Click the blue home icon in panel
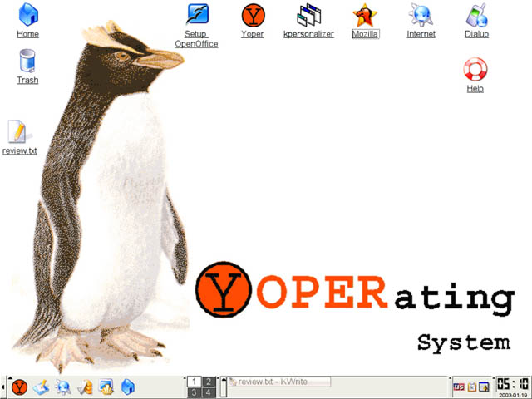532x399 pixels. click(128, 387)
